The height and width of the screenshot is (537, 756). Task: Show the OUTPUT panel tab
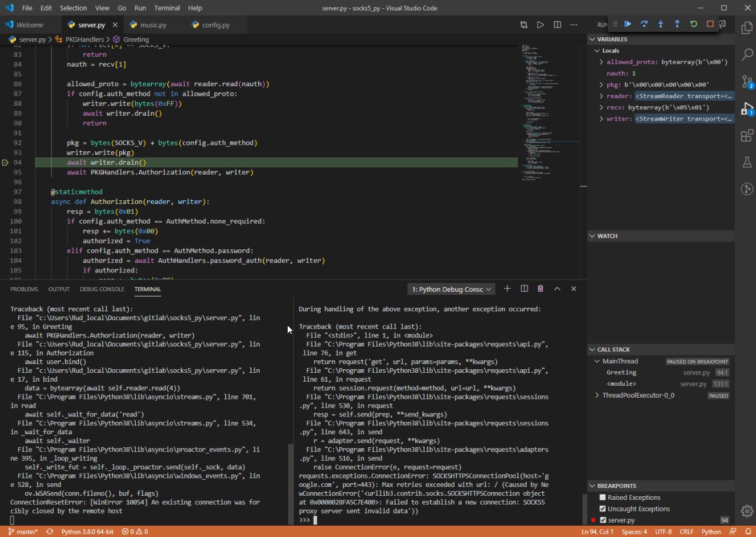[x=59, y=289]
